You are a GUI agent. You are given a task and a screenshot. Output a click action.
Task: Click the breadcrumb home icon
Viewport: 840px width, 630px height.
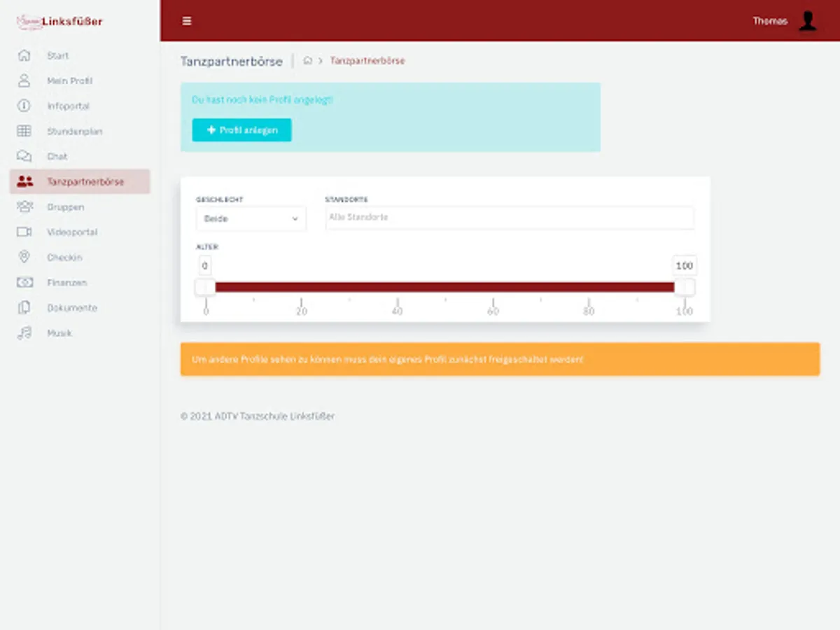307,61
